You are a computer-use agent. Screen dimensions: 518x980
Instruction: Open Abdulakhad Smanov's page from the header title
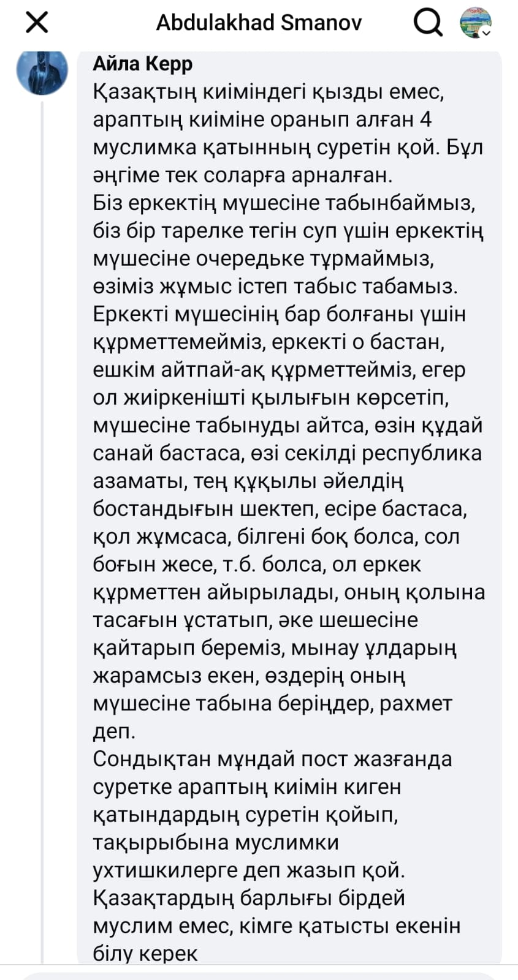click(259, 23)
